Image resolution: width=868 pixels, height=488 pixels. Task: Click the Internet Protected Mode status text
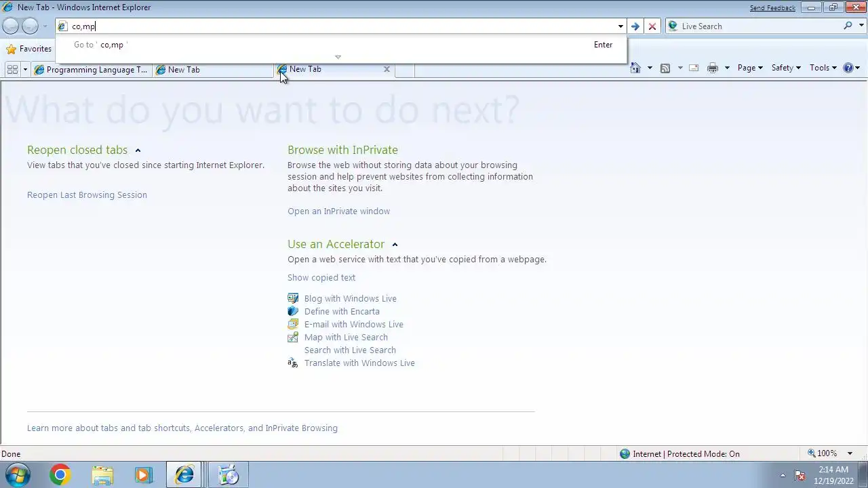pos(686,453)
